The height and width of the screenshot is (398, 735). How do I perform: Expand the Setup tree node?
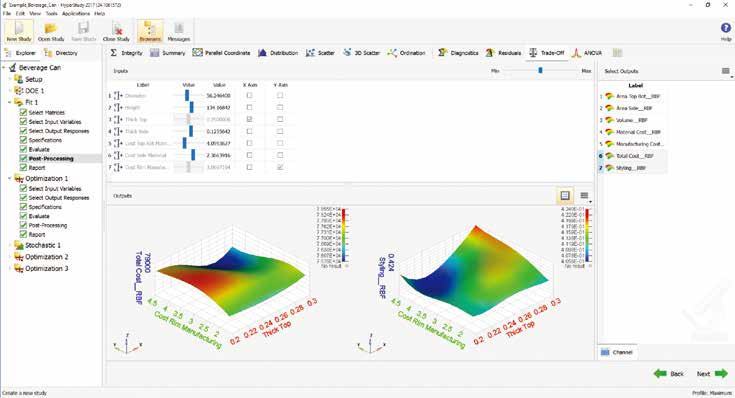pyautogui.click(x=10, y=79)
